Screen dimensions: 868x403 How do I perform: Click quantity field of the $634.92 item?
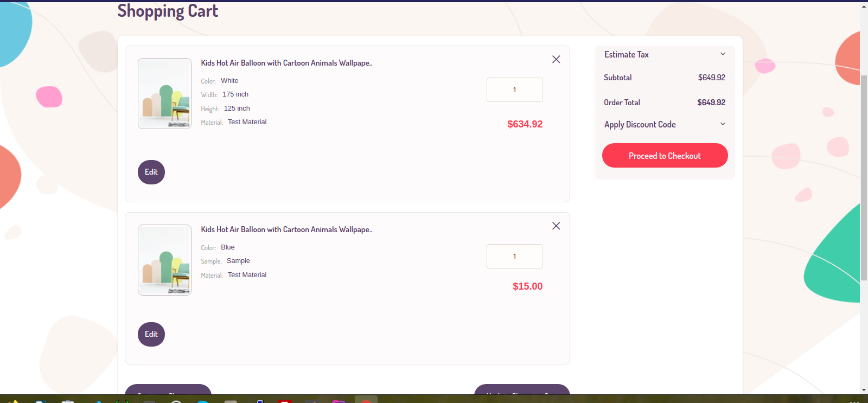tap(514, 90)
